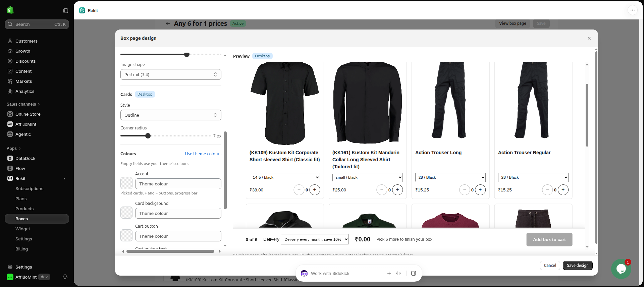Increase quantity of Action Trouser Long

(480, 190)
